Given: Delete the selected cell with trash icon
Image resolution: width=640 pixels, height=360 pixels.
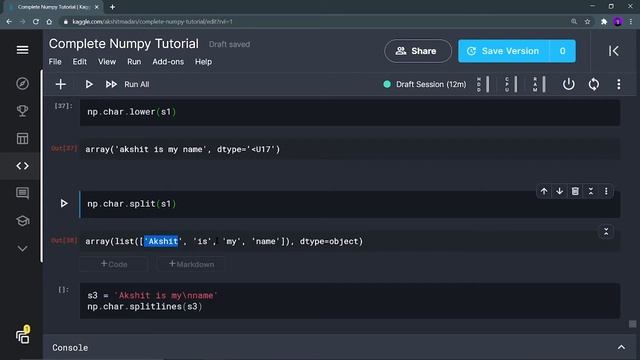Looking at the screenshot, I should [x=575, y=191].
